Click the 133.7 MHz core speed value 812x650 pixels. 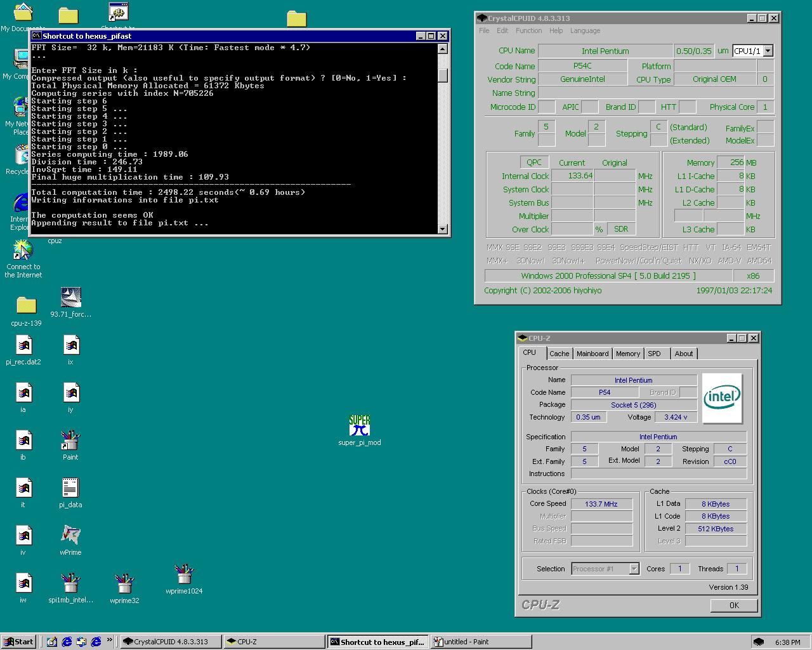(601, 504)
